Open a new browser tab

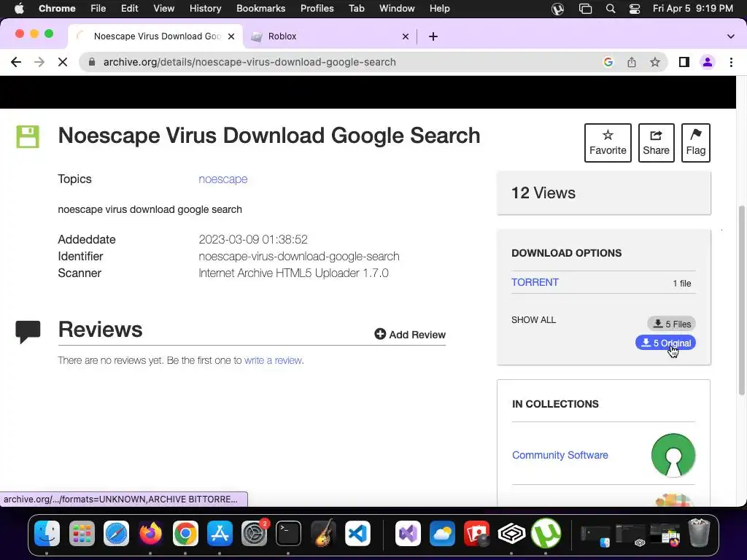(x=433, y=36)
